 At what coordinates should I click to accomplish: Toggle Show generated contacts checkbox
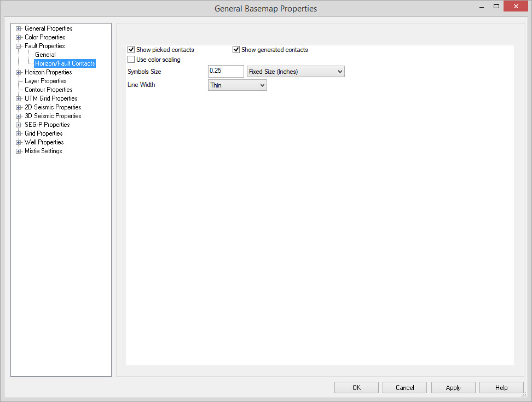tap(236, 50)
